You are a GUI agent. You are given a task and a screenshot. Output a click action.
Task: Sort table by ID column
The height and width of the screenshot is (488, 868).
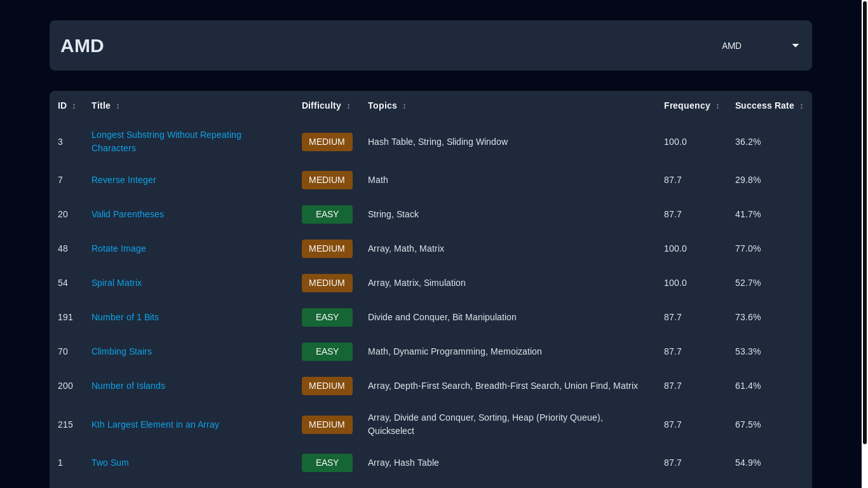pos(67,105)
